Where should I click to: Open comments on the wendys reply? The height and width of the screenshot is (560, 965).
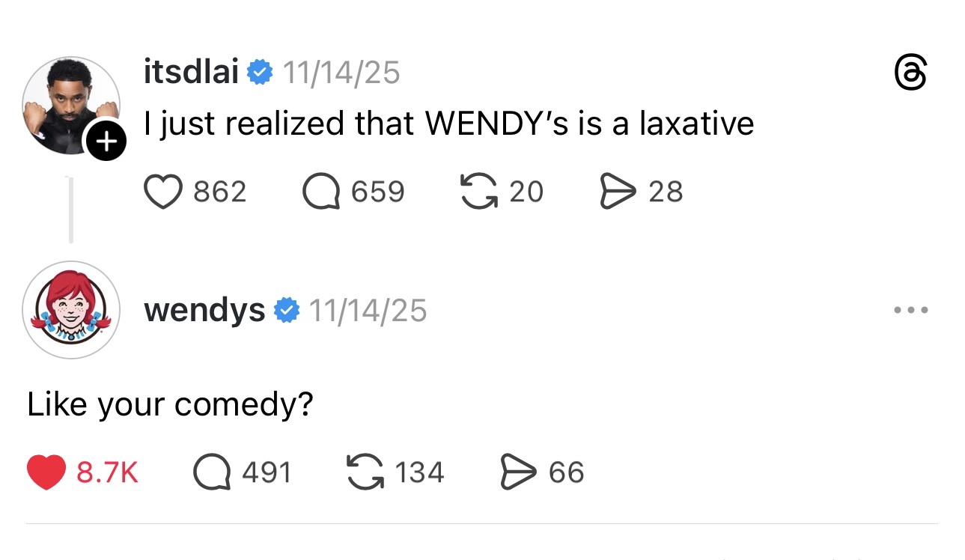(212, 472)
